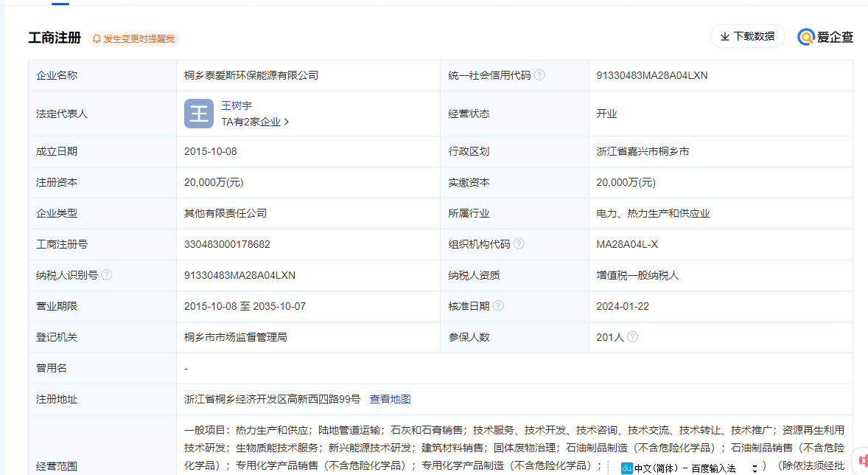
Task: Open the 查看地图 link
Action: pyautogui.click(x=391, y=399)
